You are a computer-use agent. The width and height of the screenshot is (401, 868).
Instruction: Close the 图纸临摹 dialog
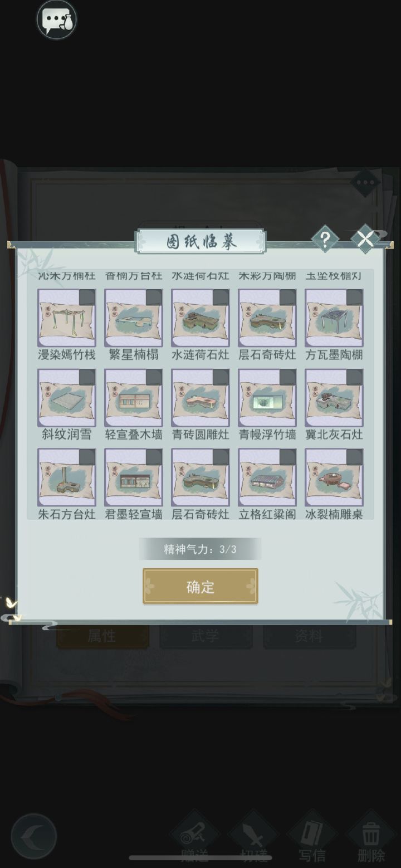365,239
